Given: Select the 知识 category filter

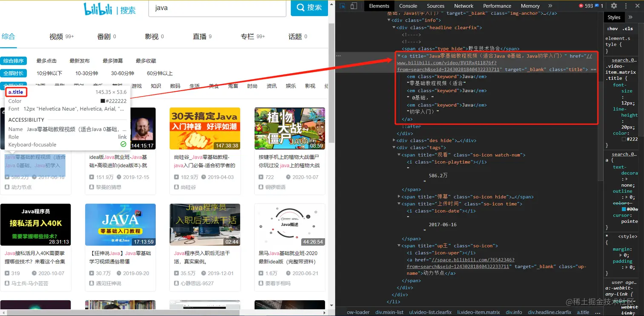Looking at the screenshot, I should pos(156,86).
